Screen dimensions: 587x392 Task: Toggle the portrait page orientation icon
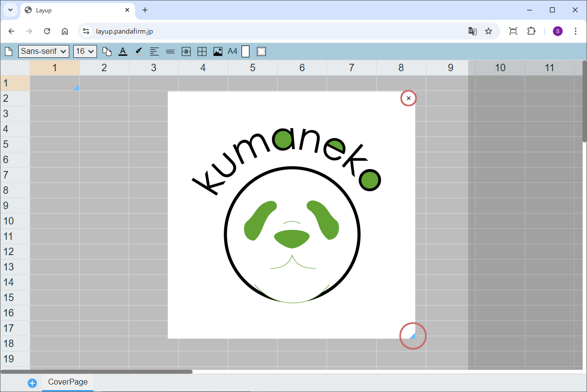(245, 51)
